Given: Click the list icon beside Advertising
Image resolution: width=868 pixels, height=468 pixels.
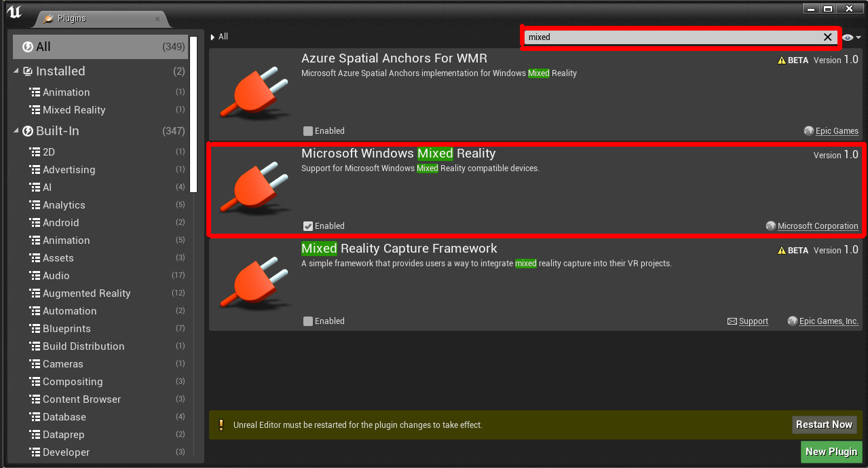Looking at the screenshot, I should pyautogui.click(x=35, y=170).
